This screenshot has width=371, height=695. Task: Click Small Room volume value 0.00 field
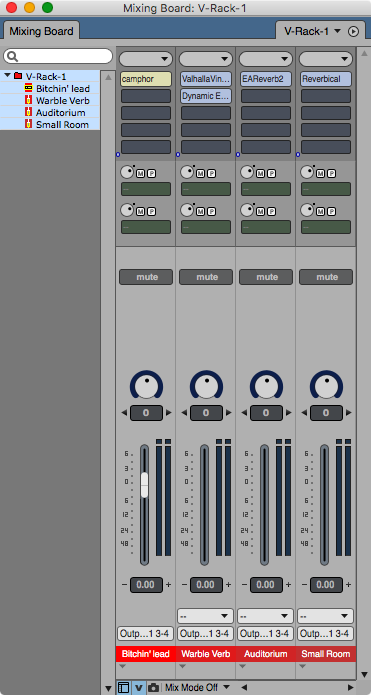pos(326,585)
